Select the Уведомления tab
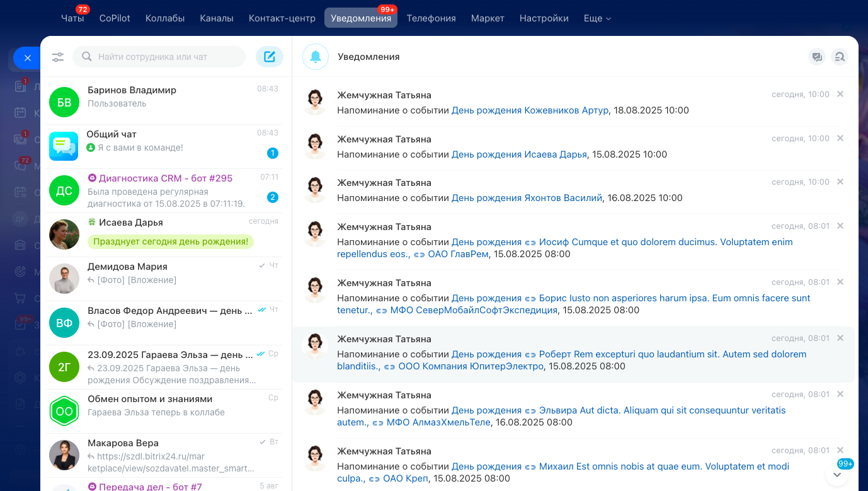 361,18
